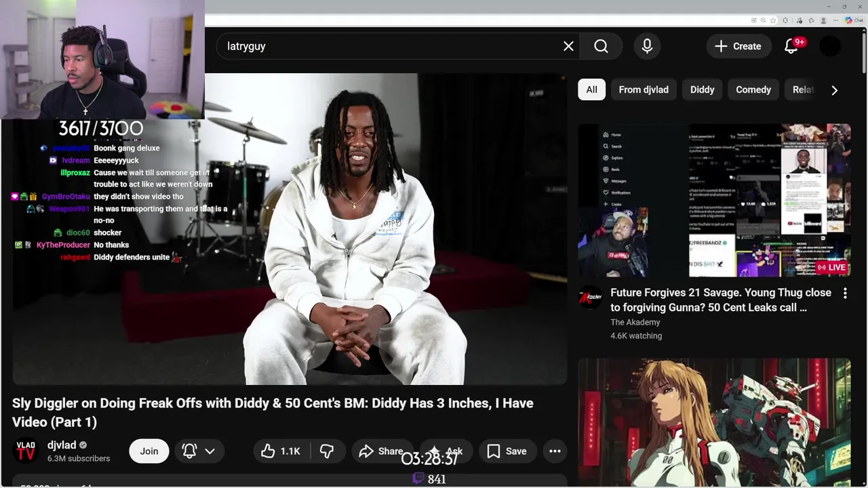
Task: Share the video
Action: [x=381, y=451]
